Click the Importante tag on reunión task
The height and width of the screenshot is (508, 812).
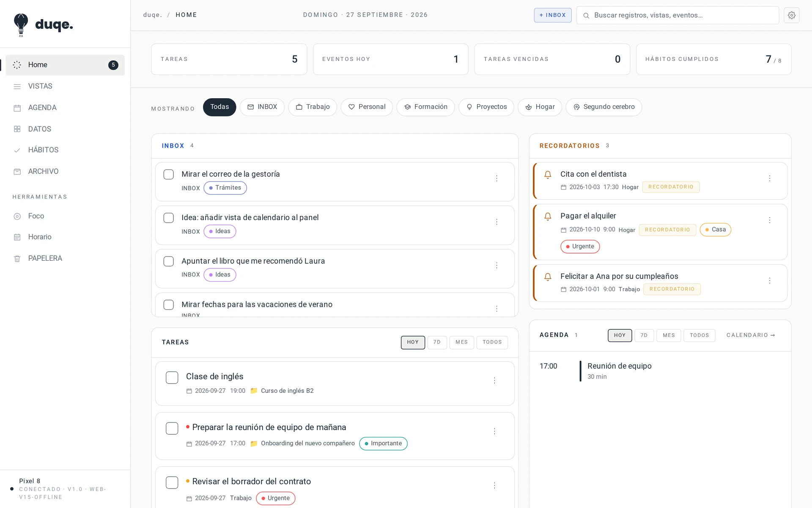(383, 444)
